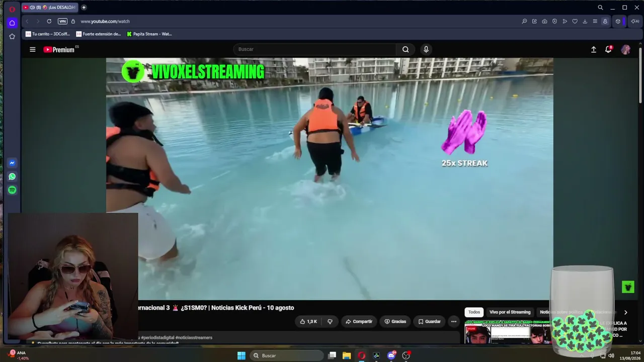Click the taskbar 'Buscar' search box

[287, 355]
